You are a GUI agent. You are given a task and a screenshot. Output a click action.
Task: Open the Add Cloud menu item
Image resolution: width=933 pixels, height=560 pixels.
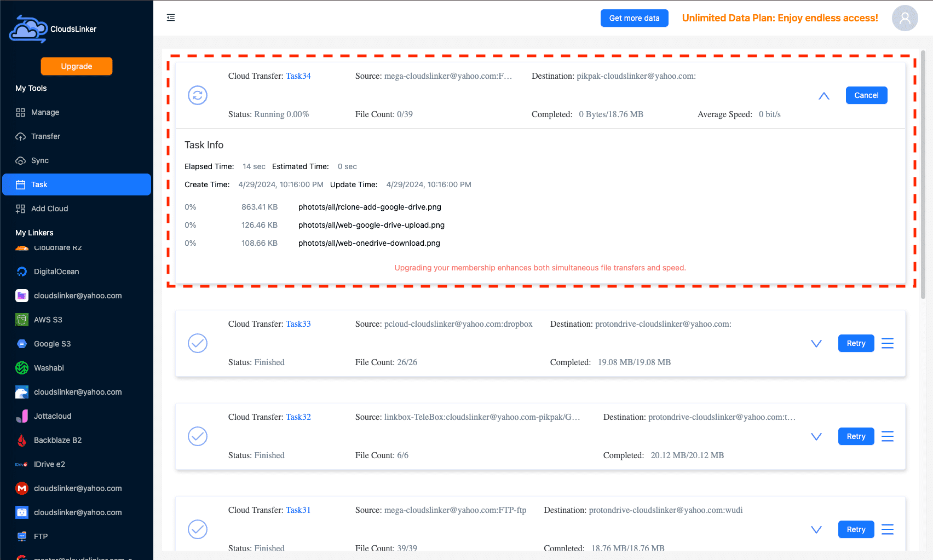[x=77, y=209]
